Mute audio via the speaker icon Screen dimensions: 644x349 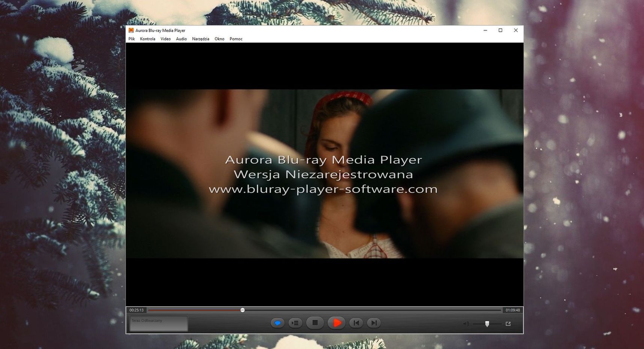coord(466,324)
